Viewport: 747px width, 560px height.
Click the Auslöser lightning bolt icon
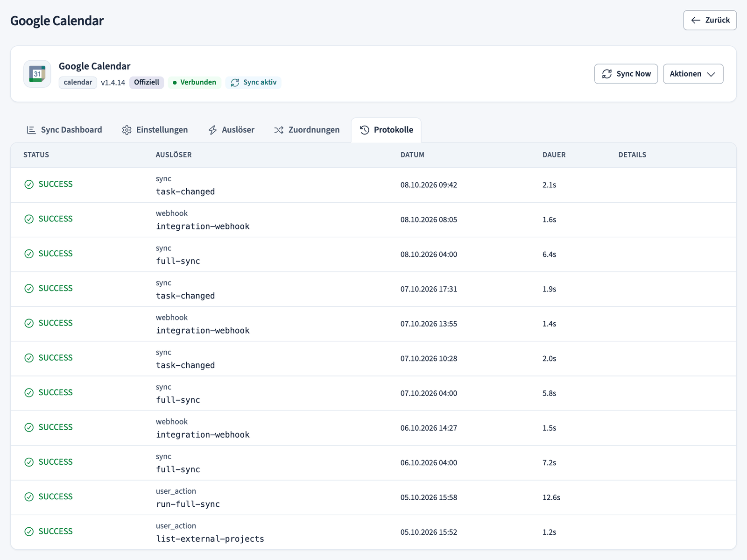(x=212, y=130)
